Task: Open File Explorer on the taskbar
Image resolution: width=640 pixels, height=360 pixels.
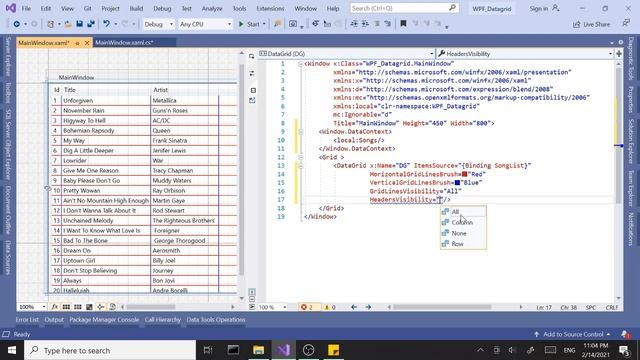Action: (x=258, y=350)
